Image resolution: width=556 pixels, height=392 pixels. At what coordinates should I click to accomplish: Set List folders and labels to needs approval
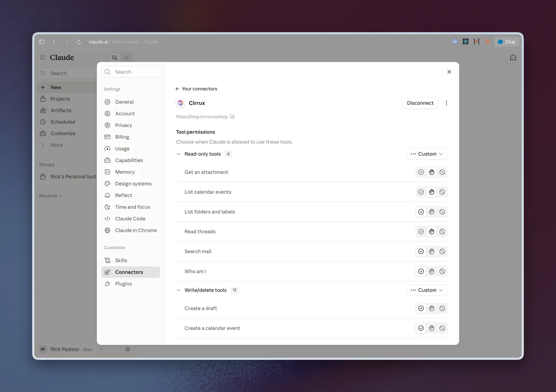432,212
